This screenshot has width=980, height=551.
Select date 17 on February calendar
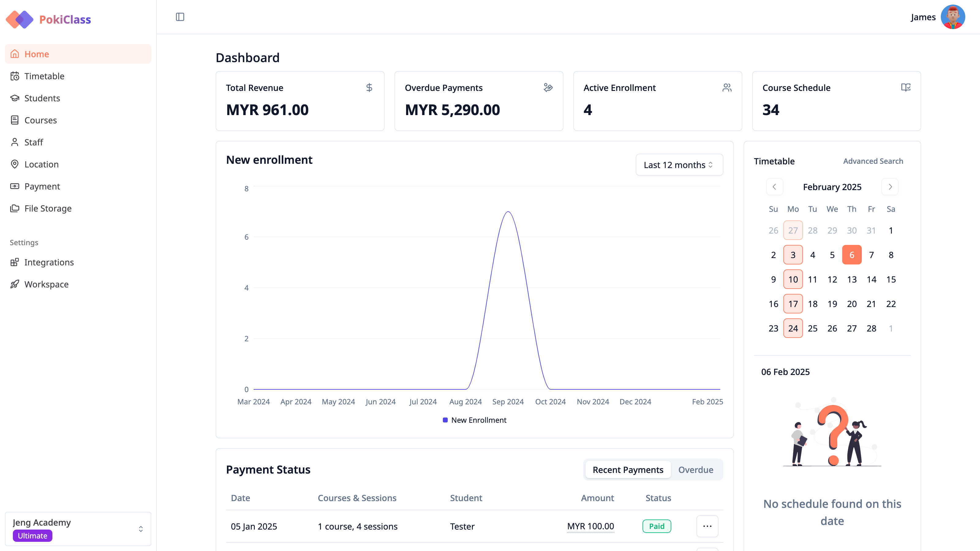[793, 303]
